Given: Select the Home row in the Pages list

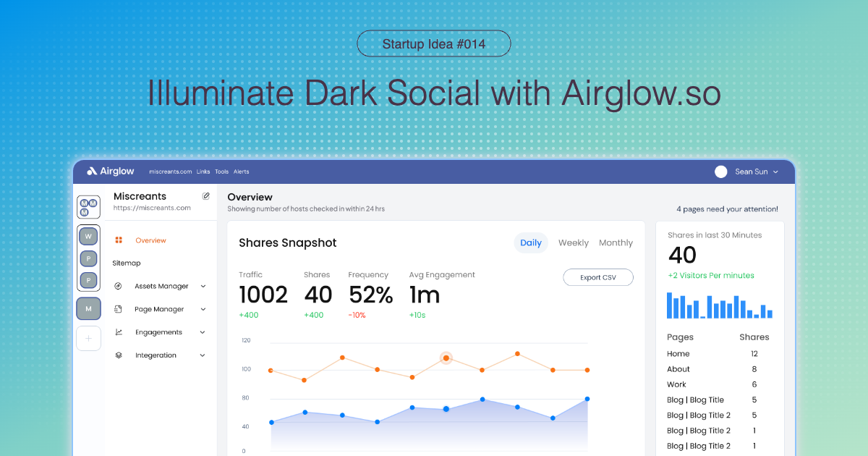Looking at the screenshot, I should point(678,353).
